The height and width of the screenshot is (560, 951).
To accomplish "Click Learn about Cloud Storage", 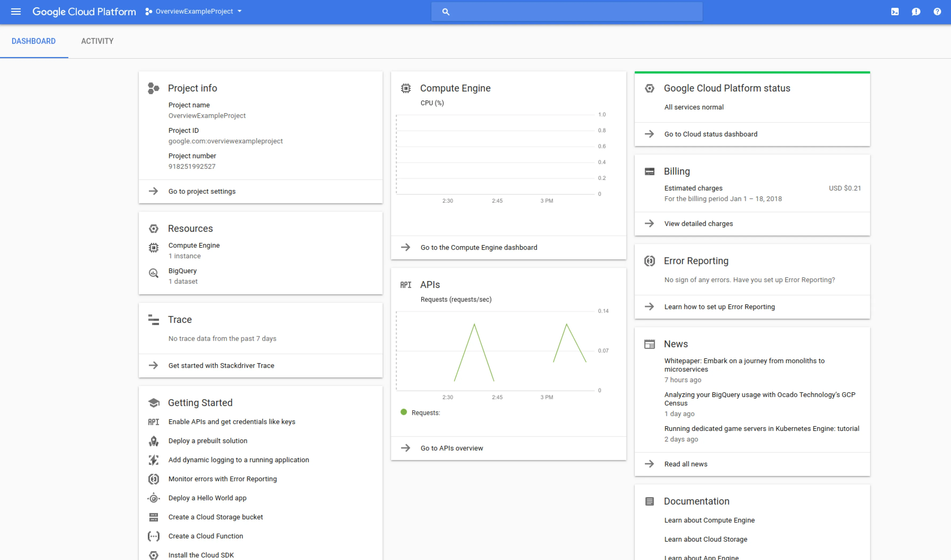I will click(x=706, y=540).
